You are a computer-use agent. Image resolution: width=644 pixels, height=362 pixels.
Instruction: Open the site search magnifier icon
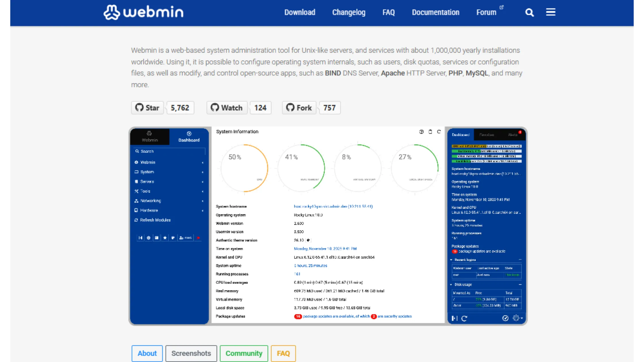(529, 12)
